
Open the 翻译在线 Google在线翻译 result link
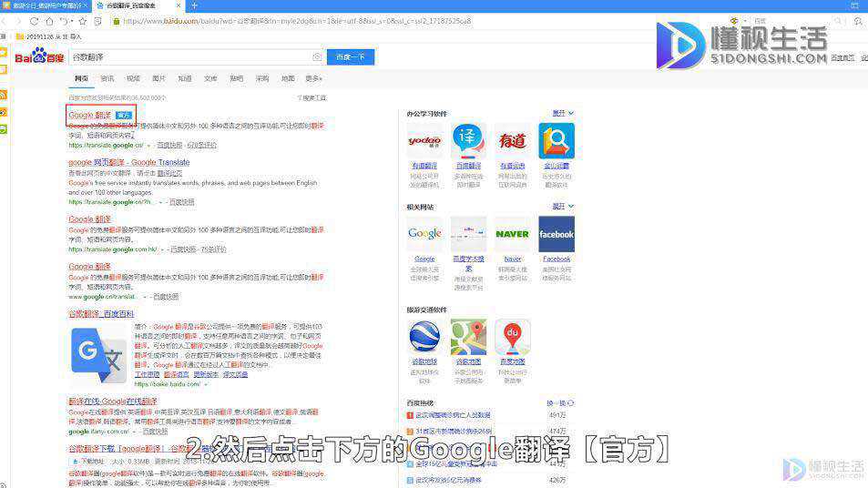tap(113, 402)
